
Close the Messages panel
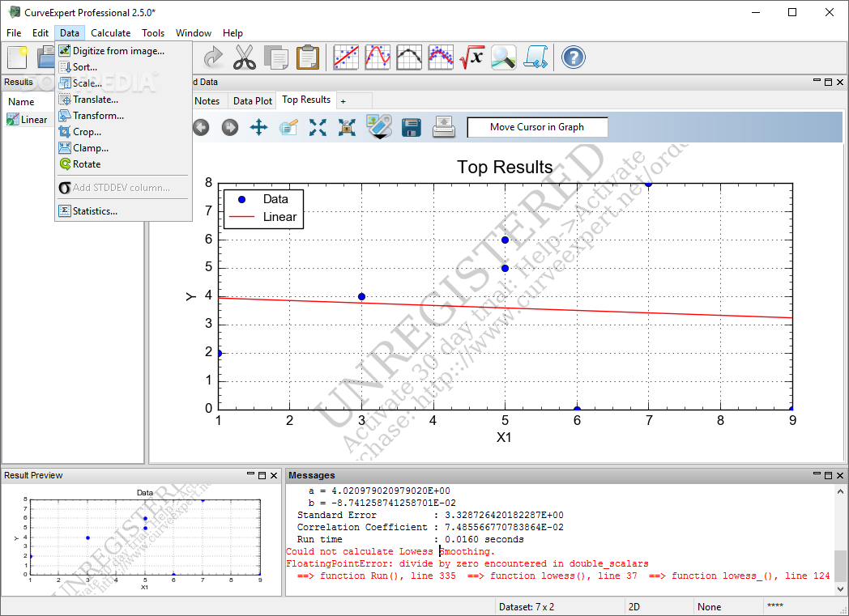(840, 475)
